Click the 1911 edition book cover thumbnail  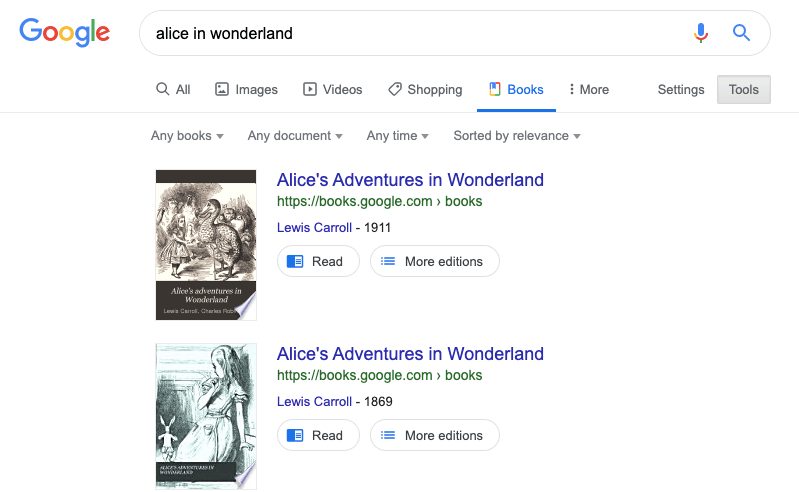click(206, 245)
